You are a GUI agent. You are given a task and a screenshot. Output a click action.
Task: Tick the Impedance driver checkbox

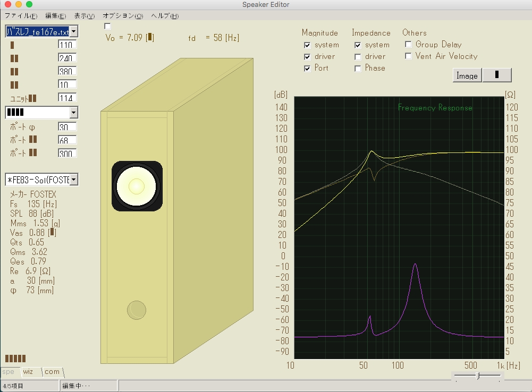point(358,57)
